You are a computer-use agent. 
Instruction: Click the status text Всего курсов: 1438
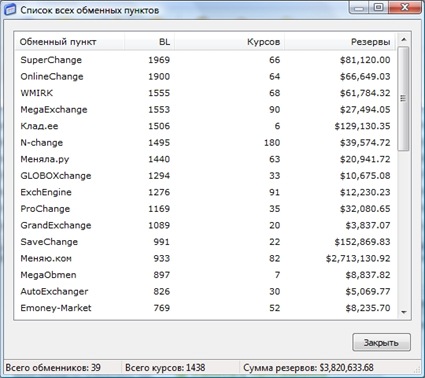165,368
